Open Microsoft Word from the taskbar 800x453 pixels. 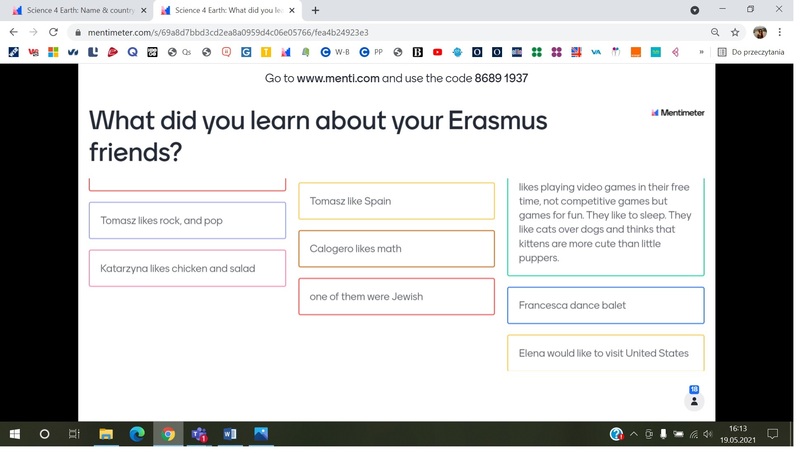click(230, 434)
